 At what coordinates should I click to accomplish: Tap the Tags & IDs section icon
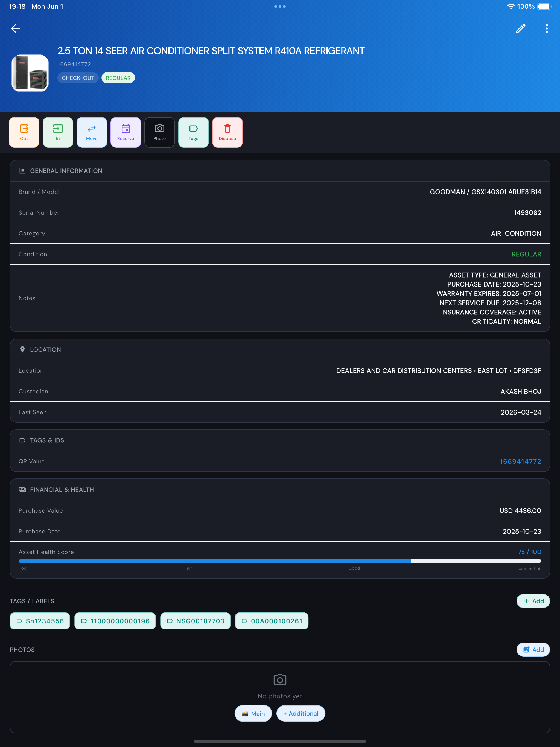coord(22,440)
